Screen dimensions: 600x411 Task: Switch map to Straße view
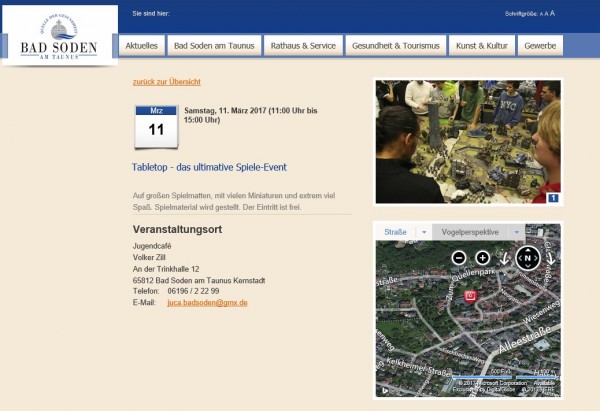396,232
